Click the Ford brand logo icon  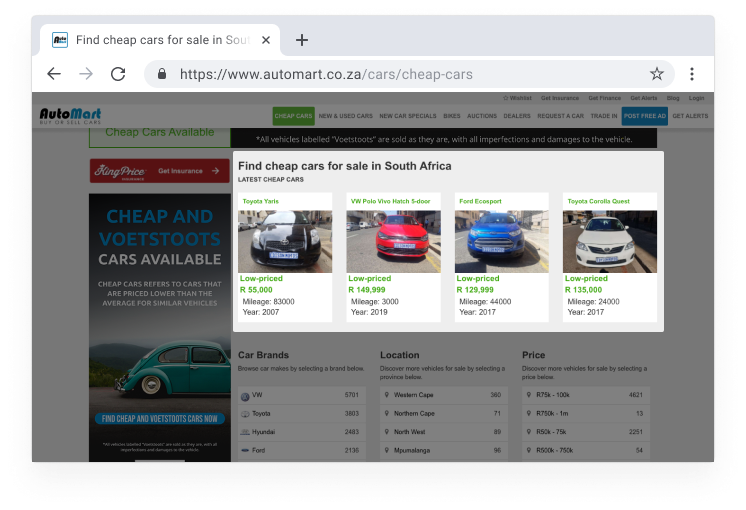pos(245,450)
